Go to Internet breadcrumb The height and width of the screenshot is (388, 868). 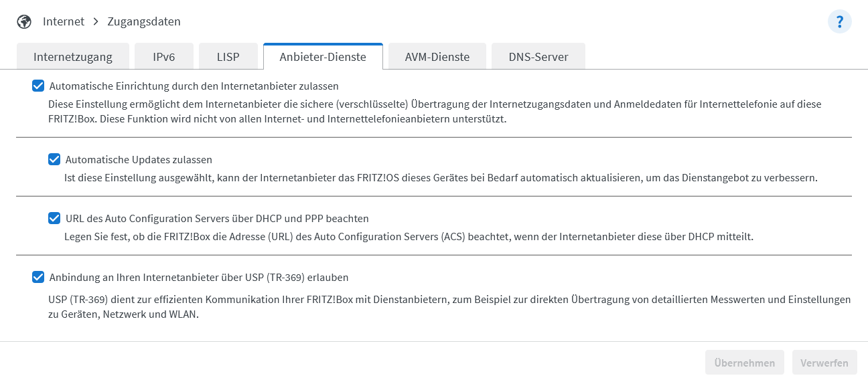(64, 21)
